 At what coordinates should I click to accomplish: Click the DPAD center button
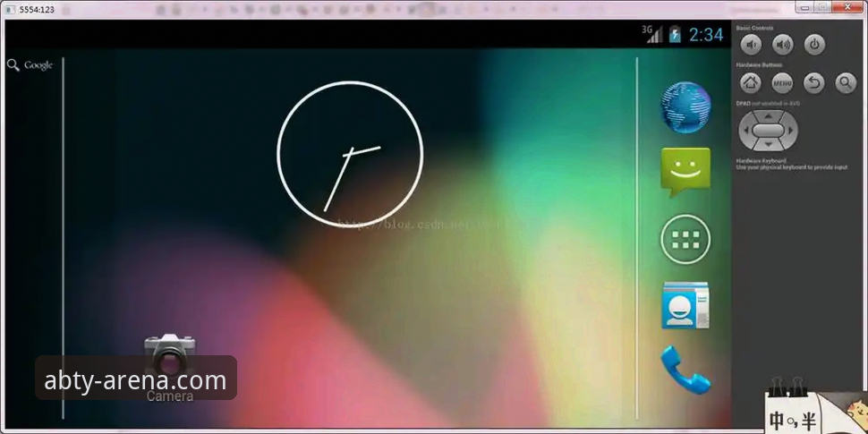coord(769,130)
